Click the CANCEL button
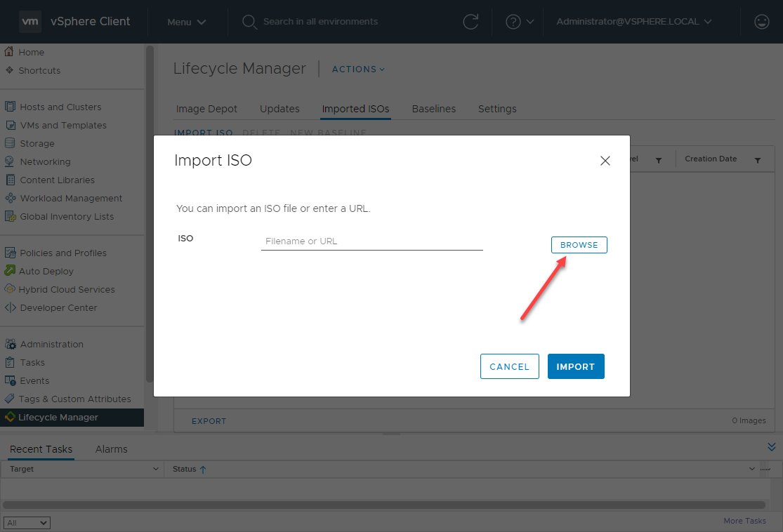783x532 pixels. (509, 366)
